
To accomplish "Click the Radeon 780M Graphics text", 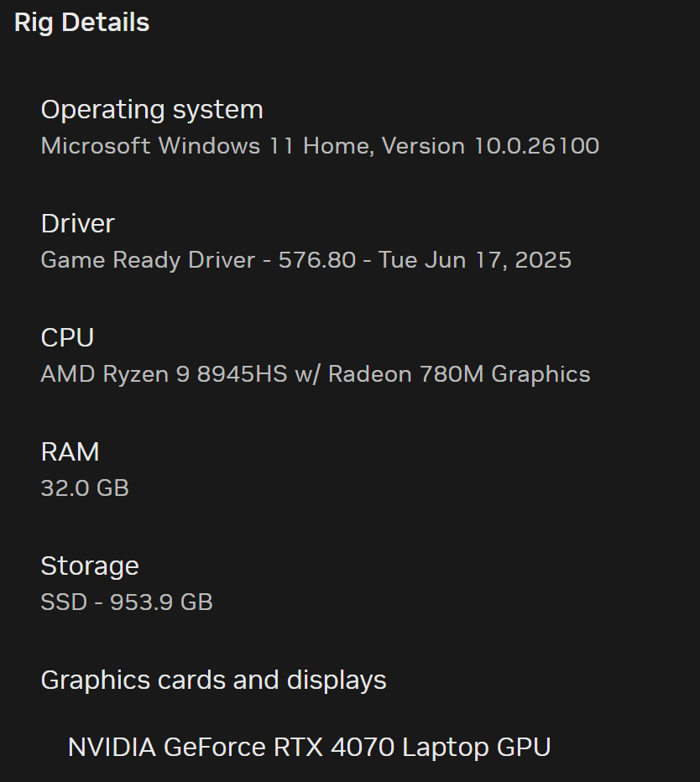I will (x=459, y=374).
